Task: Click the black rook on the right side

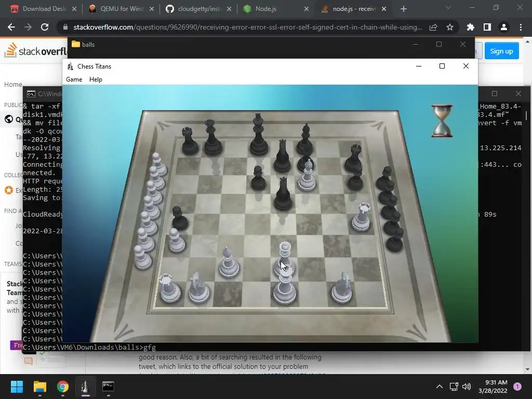Action: (x=354, y=158)
